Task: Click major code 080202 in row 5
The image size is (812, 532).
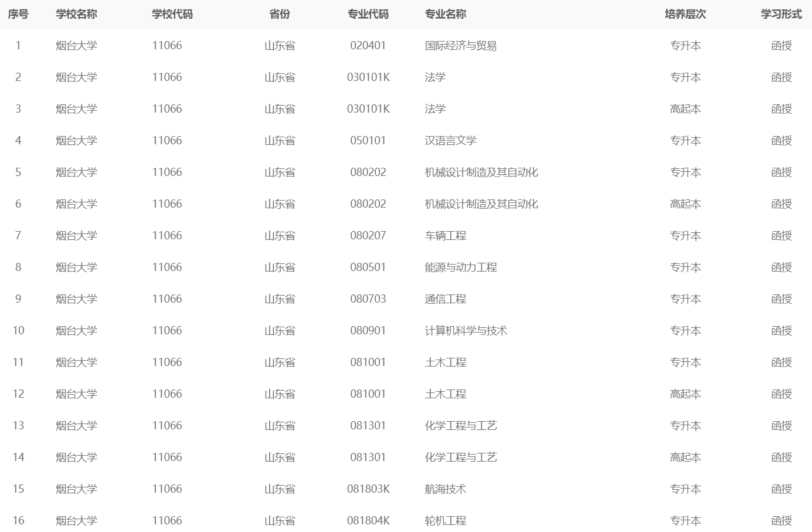Action: 368,172
